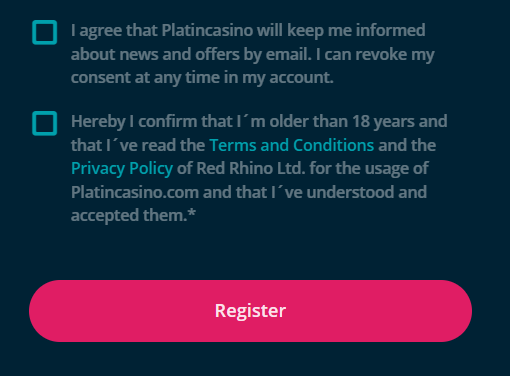
Task: Click the "accepted them." text
Action: click(x=129, y=215)
